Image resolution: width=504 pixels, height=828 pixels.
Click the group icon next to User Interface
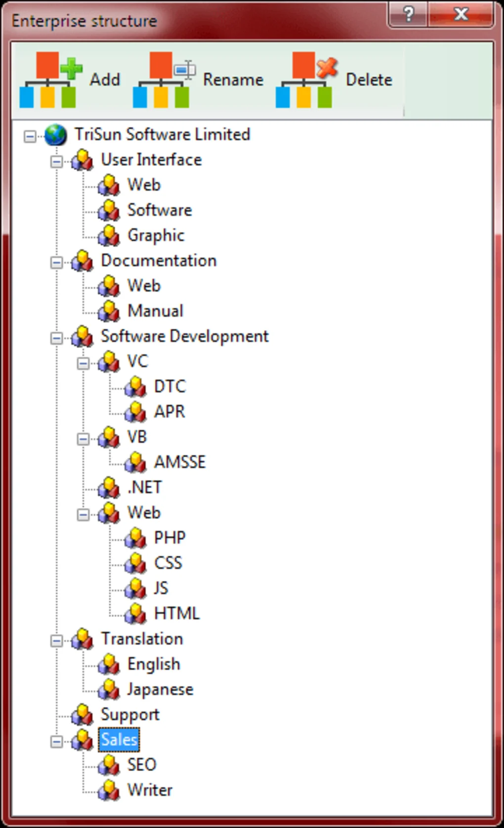(x=82, y=160)
